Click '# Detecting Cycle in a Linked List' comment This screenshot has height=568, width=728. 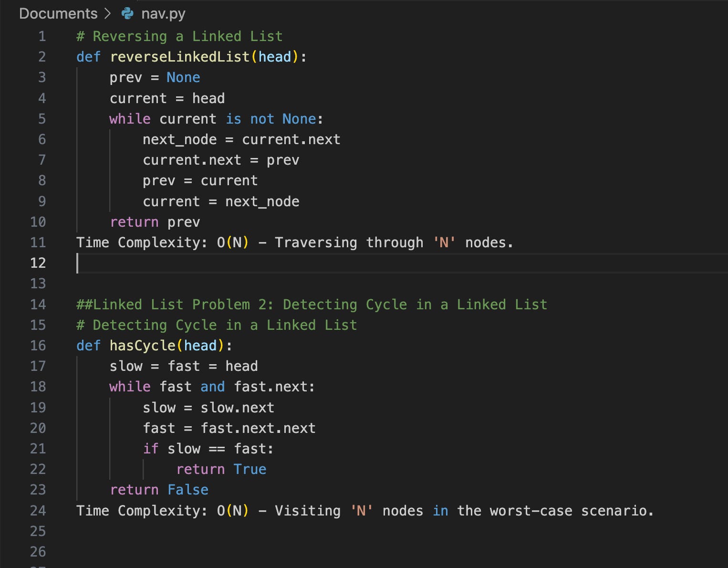(x=217, y=325)
